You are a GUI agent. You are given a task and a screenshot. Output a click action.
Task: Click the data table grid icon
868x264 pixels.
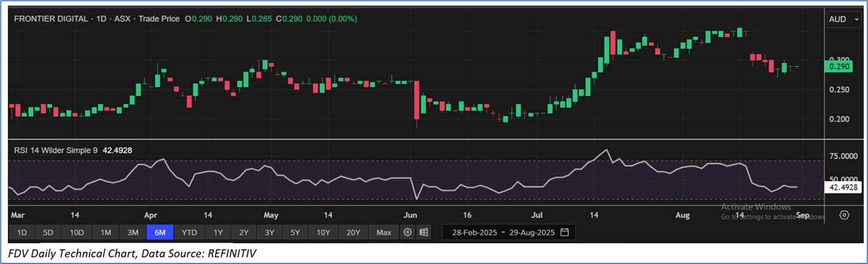pyautogui.click(x=423, y=232)
